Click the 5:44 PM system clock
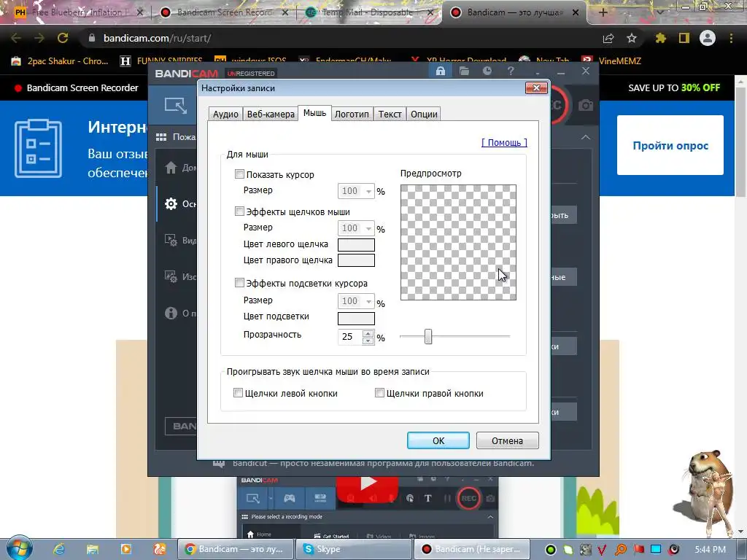747x560 pixels. pyautogui.click(x=710, y=550)
